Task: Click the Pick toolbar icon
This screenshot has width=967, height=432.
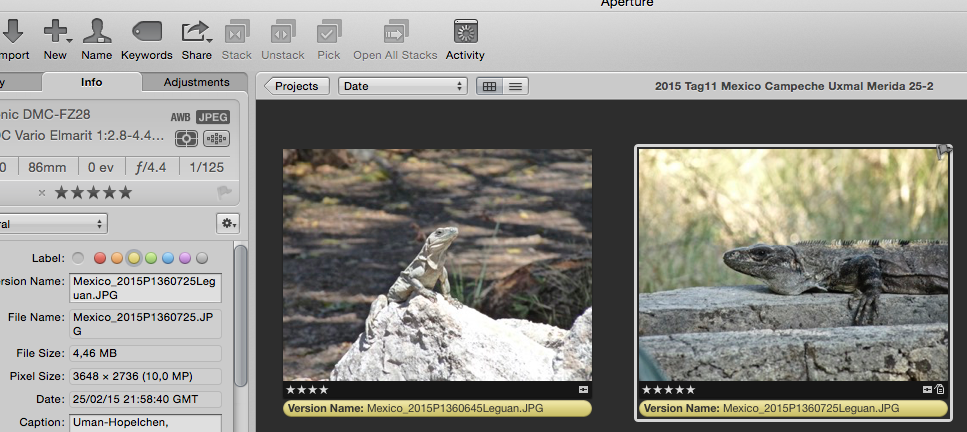Action: [329, 31]
